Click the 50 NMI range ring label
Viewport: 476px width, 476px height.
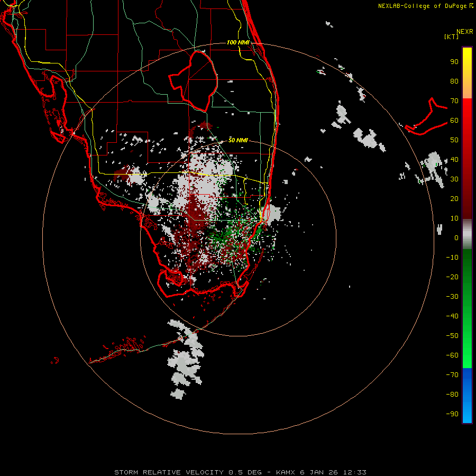point(238,140)
